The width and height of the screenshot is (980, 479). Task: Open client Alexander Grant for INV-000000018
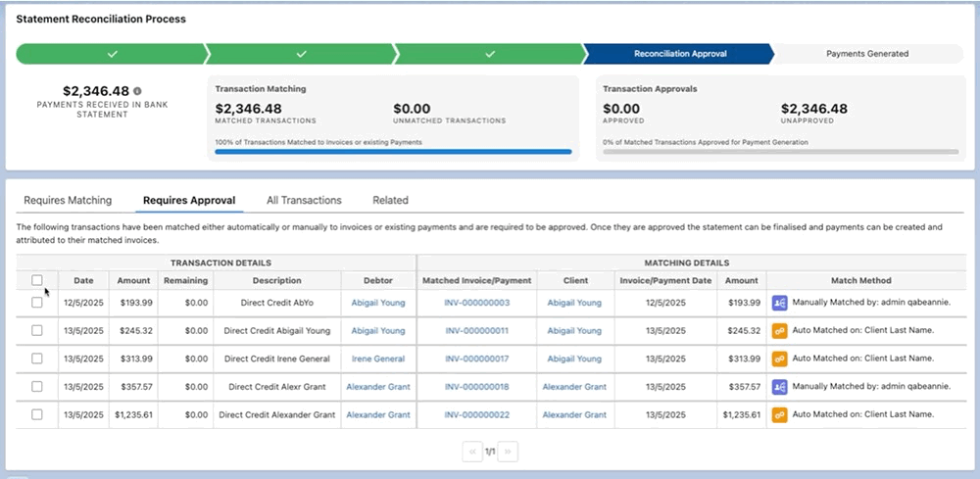click(574, 387)
